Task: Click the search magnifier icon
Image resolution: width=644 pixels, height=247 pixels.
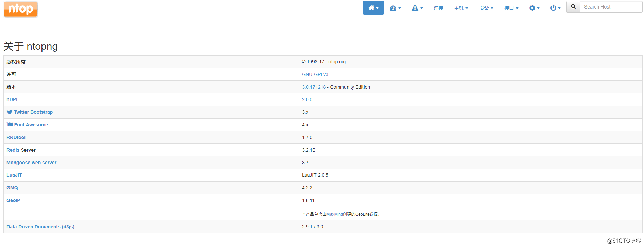Action: [x=573, y=7]
